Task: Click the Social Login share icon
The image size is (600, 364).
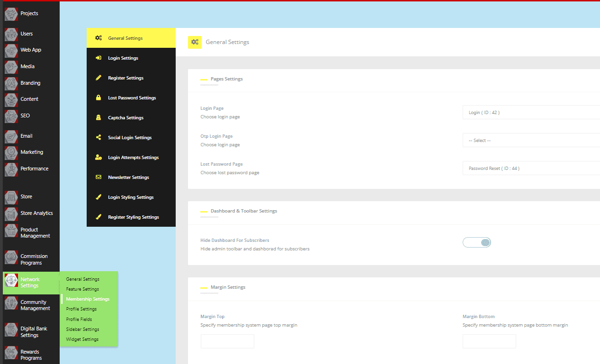Action: (99, 138)
